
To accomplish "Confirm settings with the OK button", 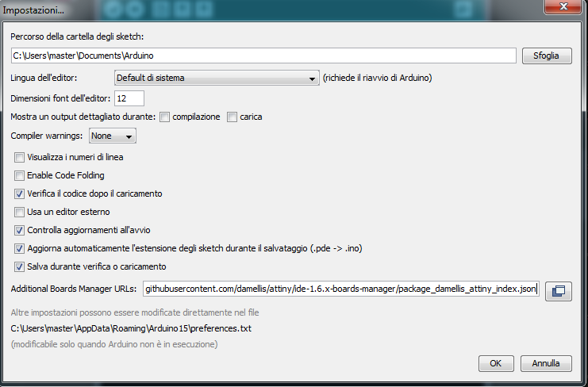I will point(496,363).
